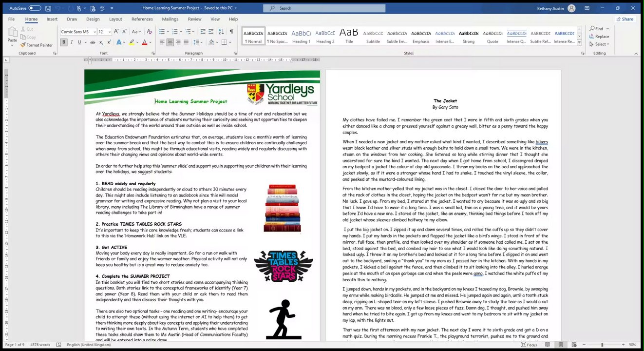Toggle Italic formatting

click(72, 42)
